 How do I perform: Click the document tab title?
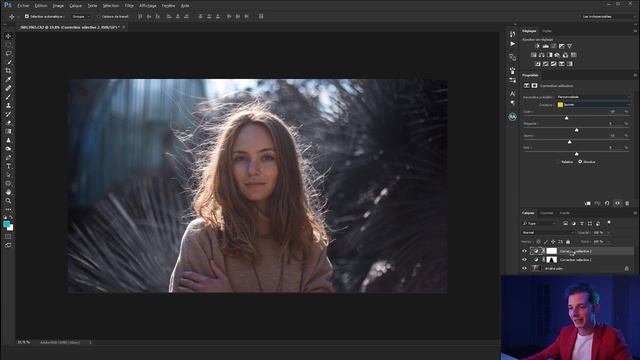[69, 27]
